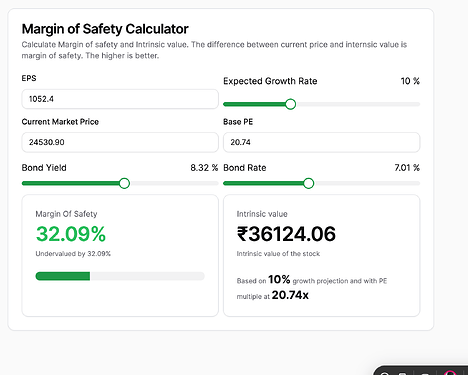
Task: Select the Base PE input box
Action: 322,142
